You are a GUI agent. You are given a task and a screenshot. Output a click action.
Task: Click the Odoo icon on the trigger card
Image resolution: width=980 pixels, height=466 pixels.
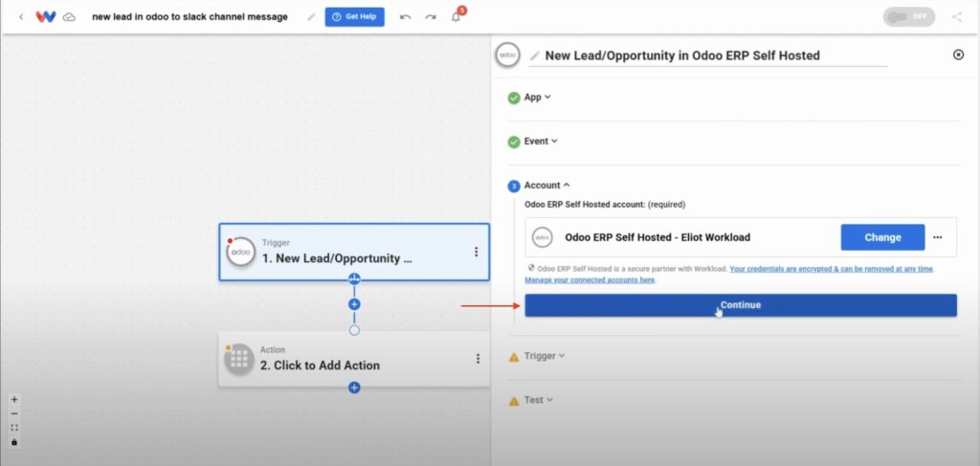coord(240,252)
